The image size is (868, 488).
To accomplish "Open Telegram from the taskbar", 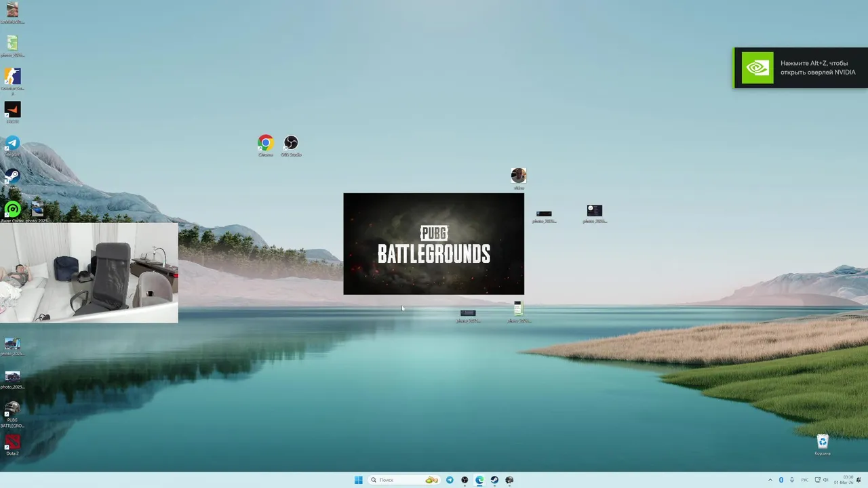I will point(450,480).
